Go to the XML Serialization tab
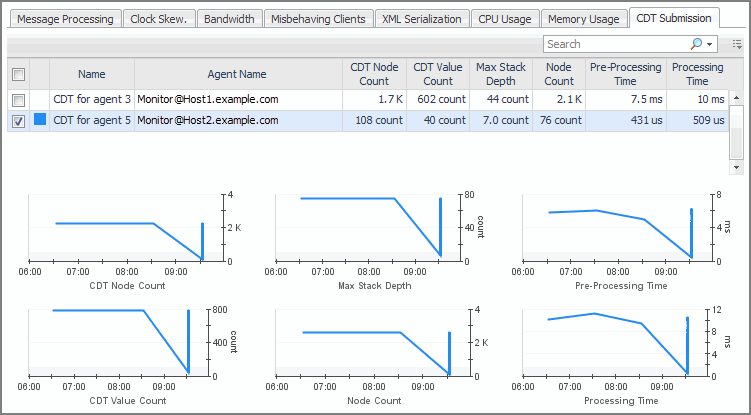Screen dimensions: 751x415 click(x=422, y=19)
